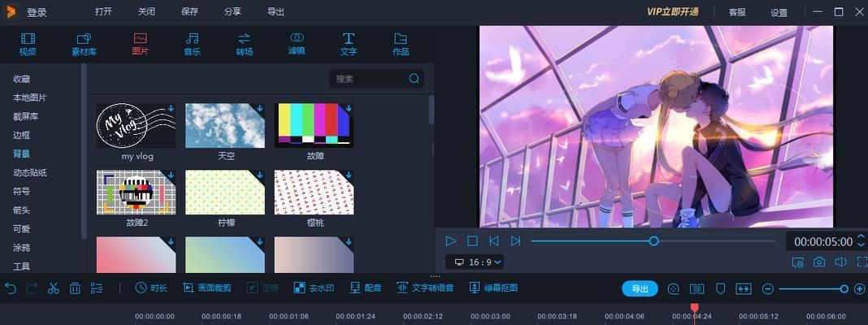The width and height of the screenshot is (868, 325).
Task: Select the 故障 glitch color bars thumbnail
Action: [x=314, y=126]
